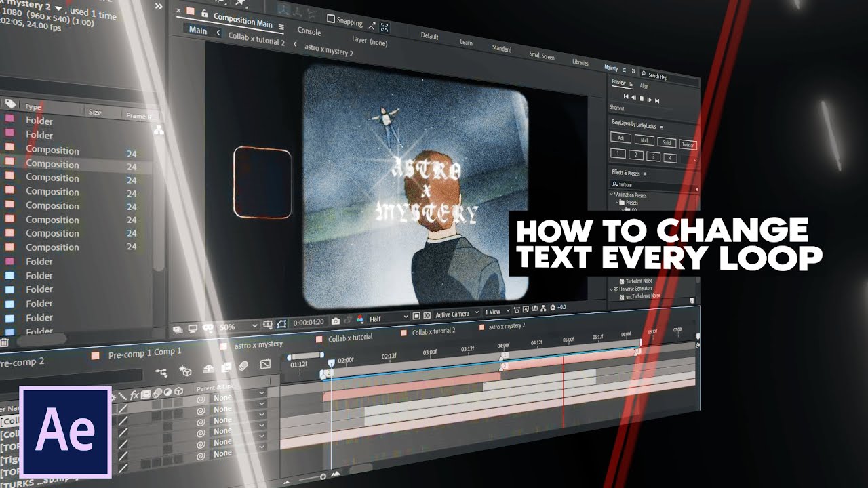This screenshot has height=488, width=868.
Task: Toggle the Snapping checkbox
Action: click(x=331, y=18)
